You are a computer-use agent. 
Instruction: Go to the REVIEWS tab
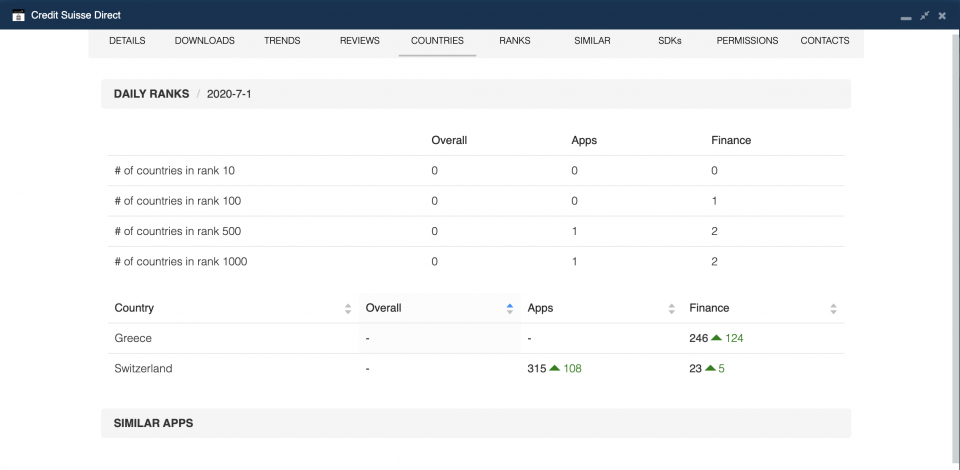360,41
